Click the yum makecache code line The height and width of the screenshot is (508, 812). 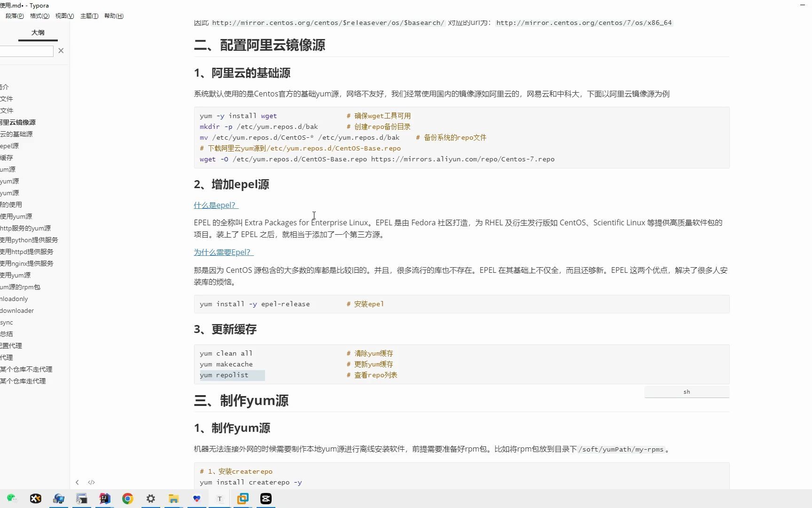(226, 364)
